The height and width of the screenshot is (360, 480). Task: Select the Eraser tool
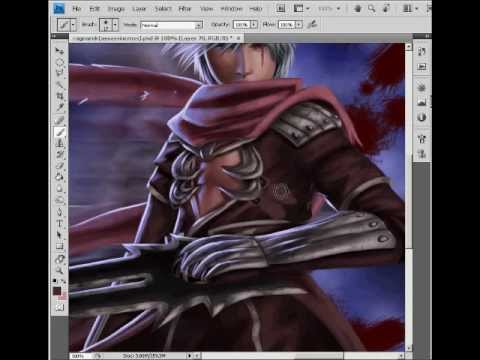(59, 166)
